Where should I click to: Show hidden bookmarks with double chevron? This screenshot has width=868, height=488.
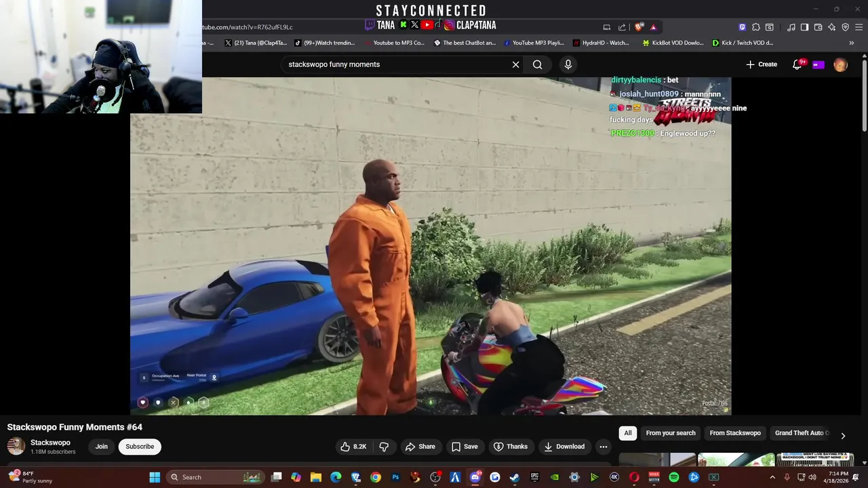pyautogui.click(x=852, y=43)
